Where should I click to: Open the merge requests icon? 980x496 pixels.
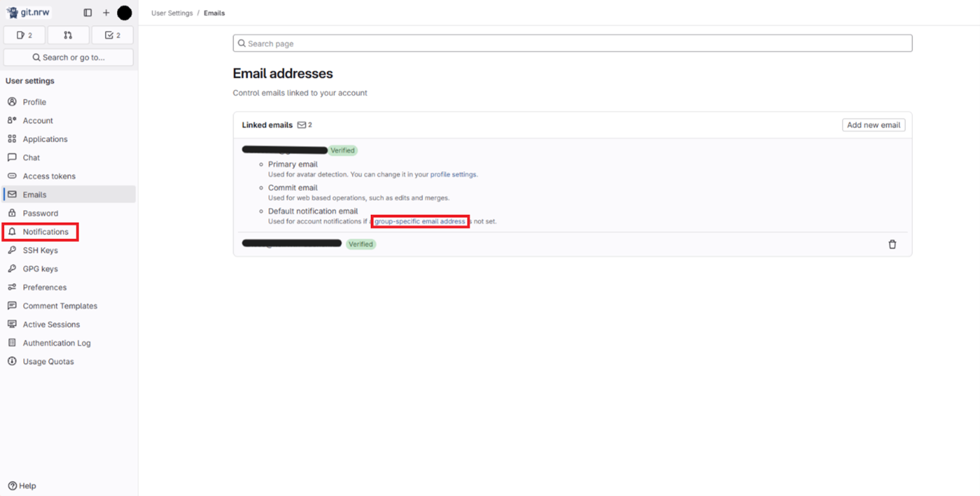[68, 34]
